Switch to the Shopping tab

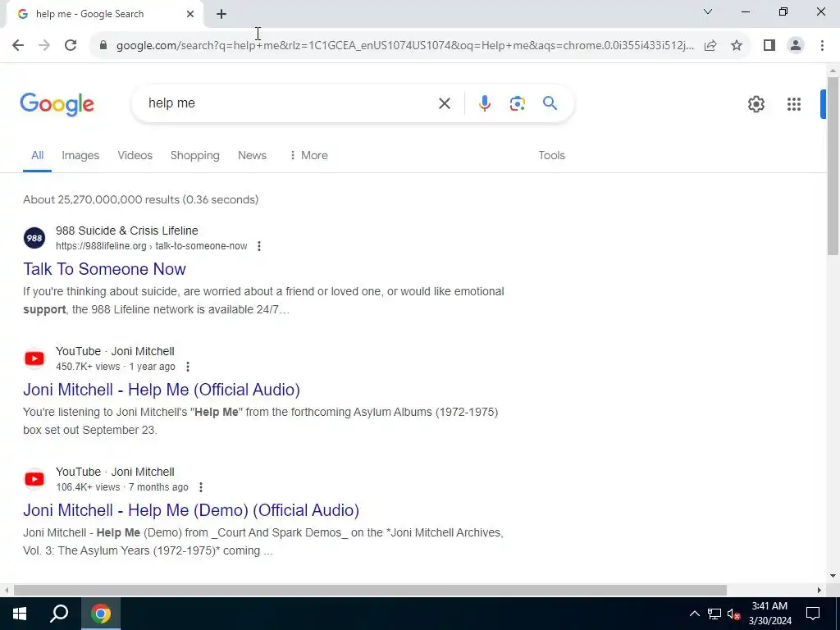pyautogui.click(x=195, y=155)
